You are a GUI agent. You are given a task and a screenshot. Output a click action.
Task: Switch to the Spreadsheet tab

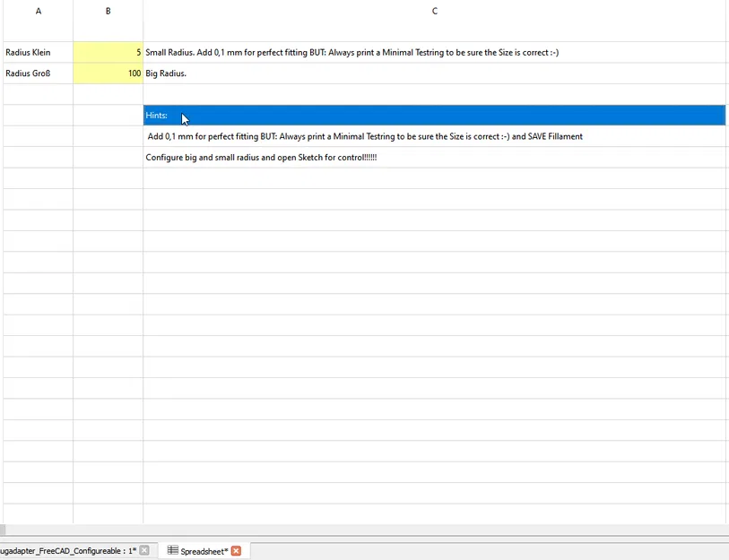click(x=204, y=551)
